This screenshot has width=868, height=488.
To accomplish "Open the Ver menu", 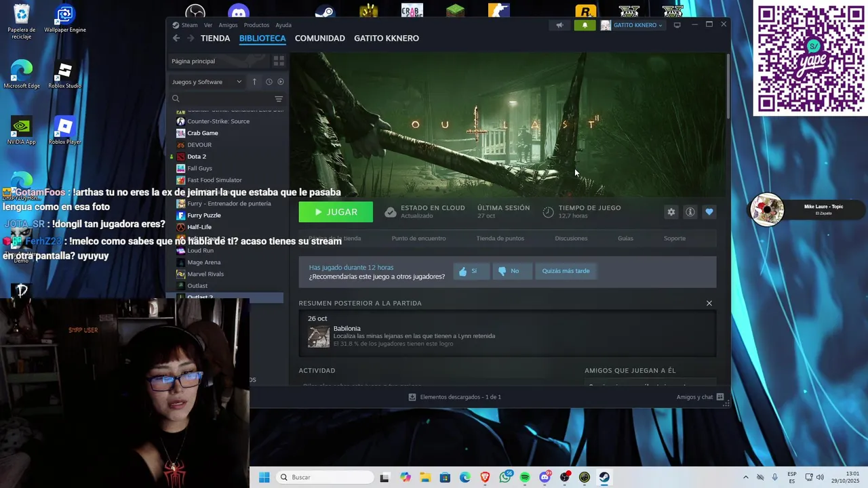I will click(208, 25).
